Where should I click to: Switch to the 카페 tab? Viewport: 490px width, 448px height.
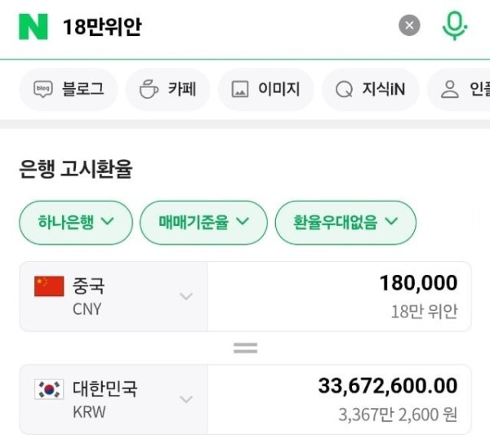pyautogui.click(x=167, y=89)
